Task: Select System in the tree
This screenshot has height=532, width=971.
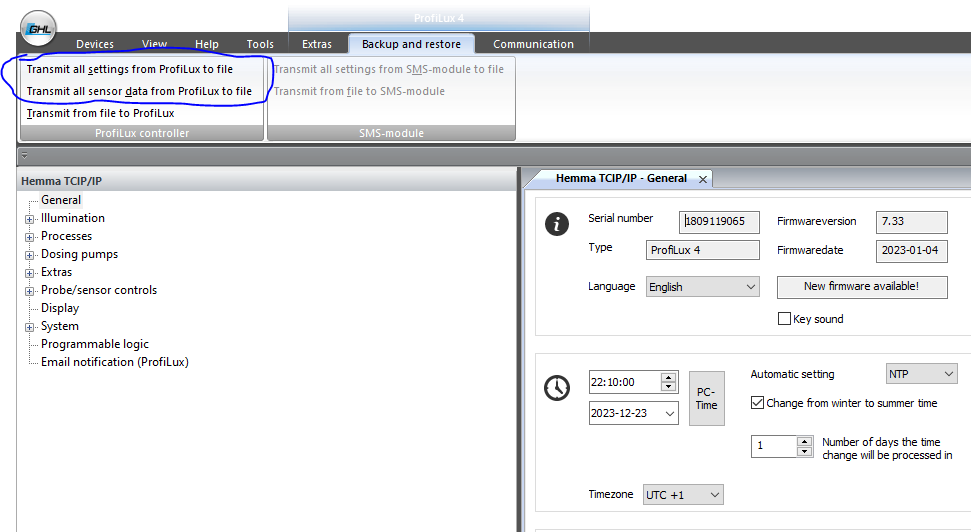Action: [x=59, y=326]
